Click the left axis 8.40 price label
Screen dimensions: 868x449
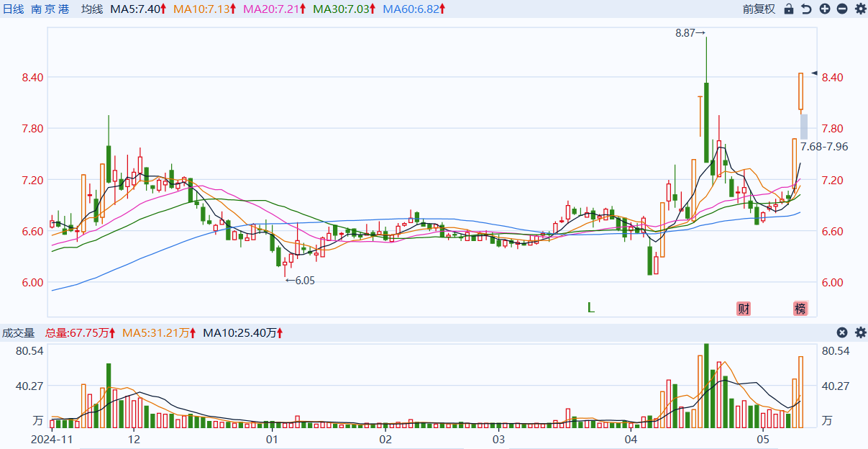[x=34, y=77]
